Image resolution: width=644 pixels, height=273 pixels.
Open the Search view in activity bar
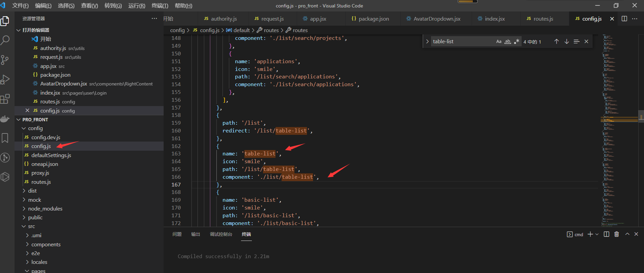point(5,40)
